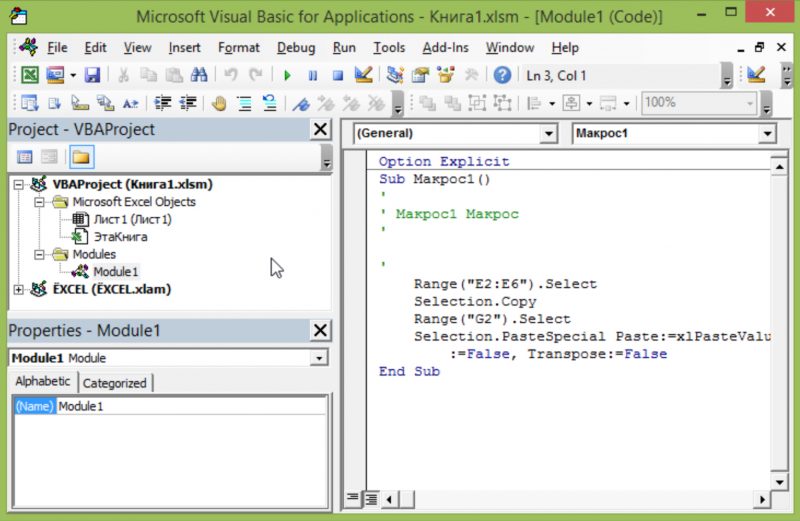Select the Alphabetic tab
Image resolution: width=800 pixels, height=521 pixels.
43,381
